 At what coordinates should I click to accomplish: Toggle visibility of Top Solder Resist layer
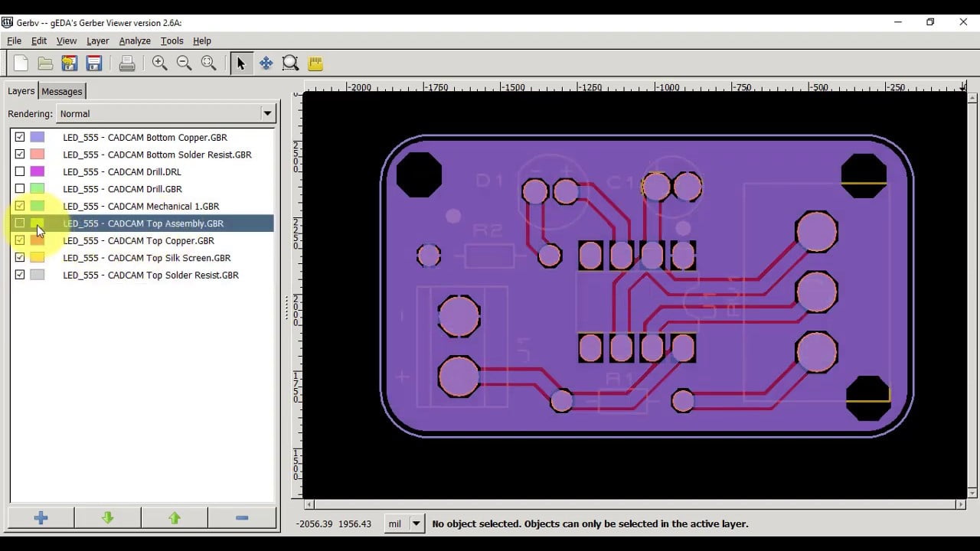[x=20, y=275]
